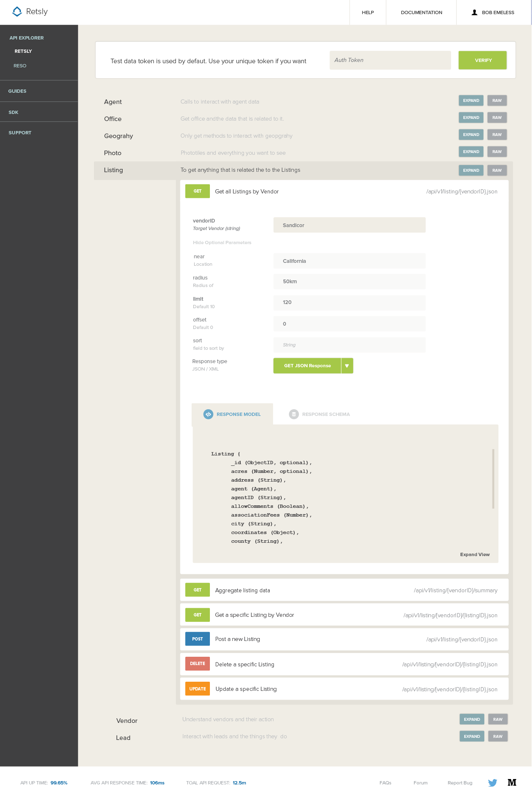Expand the Vendor section
Viewport: 532px width, 799px height.
click(472, 720)
